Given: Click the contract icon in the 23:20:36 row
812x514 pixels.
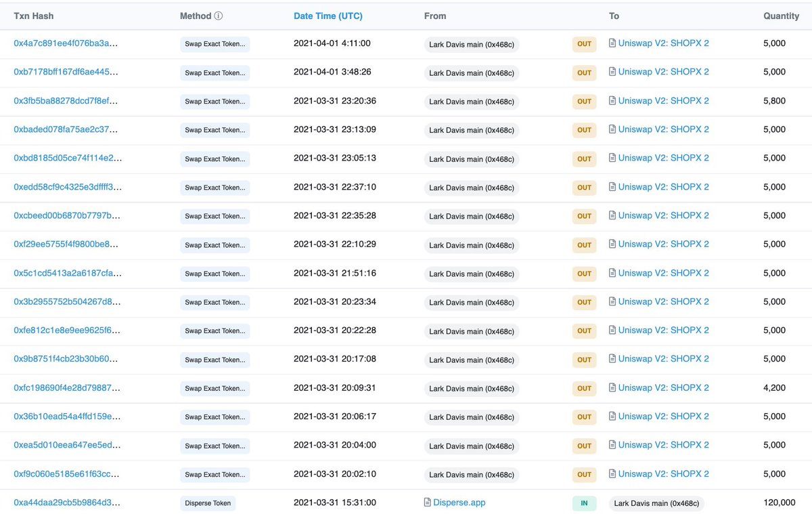Looking at the screenshot, I should click(x=612, y=101).
